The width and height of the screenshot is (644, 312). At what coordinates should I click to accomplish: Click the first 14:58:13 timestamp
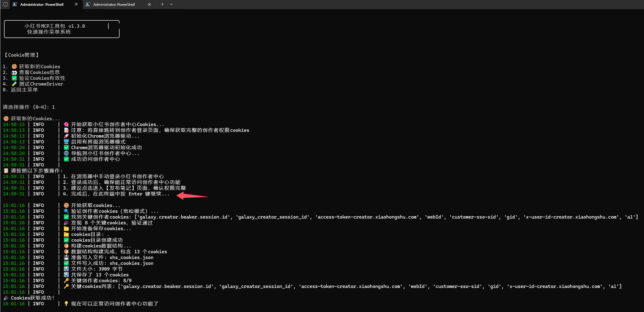click(14, 124)
